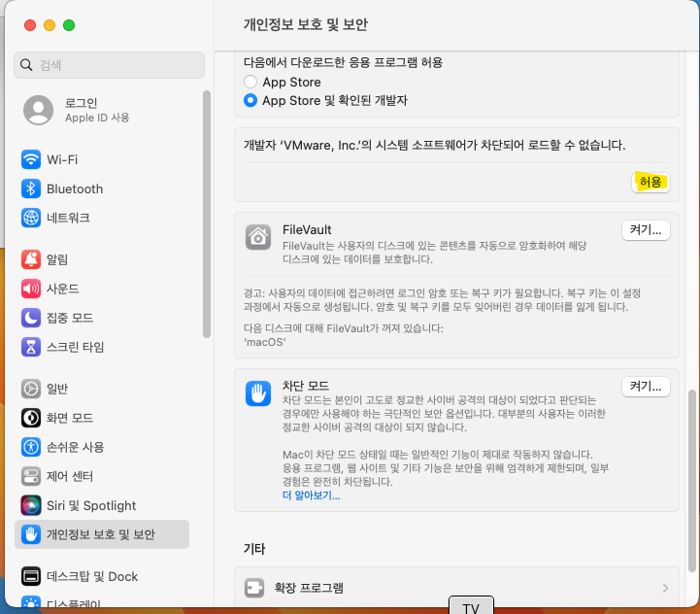The image size is (700, 614).
Task: Click the FileVault house icon
Action: (x=258, y=237)
